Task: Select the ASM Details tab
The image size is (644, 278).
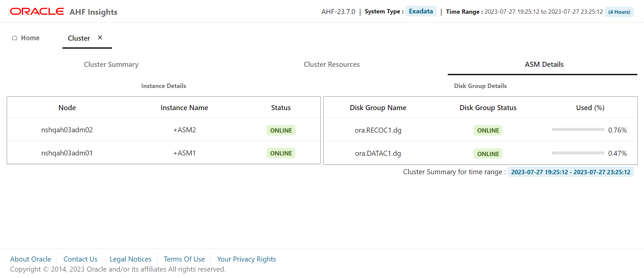Action: [x=544, y=64]
